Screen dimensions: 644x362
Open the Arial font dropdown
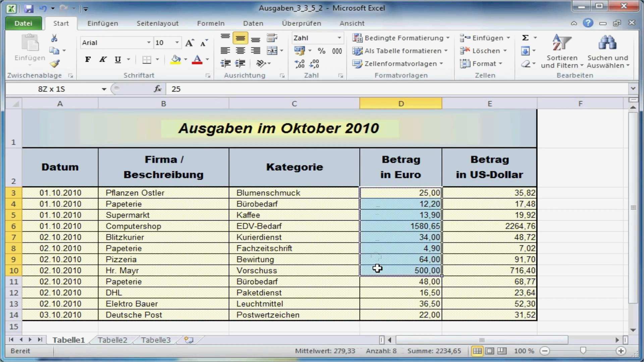(148, 43)
